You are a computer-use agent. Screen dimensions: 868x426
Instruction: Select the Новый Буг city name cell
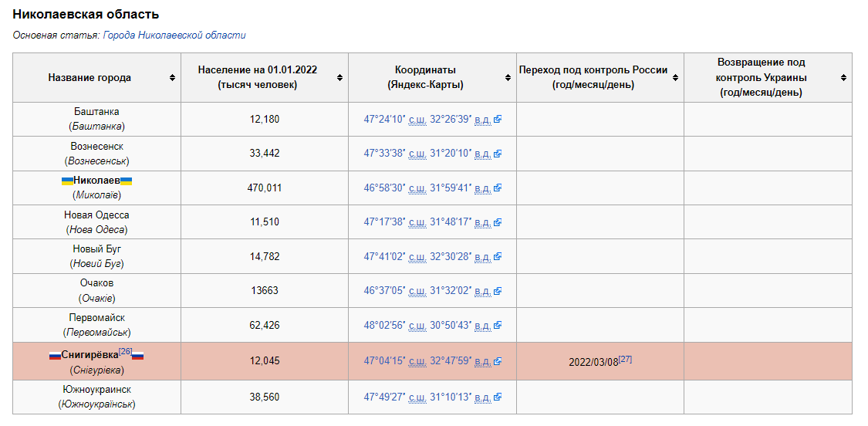point(97,256)
